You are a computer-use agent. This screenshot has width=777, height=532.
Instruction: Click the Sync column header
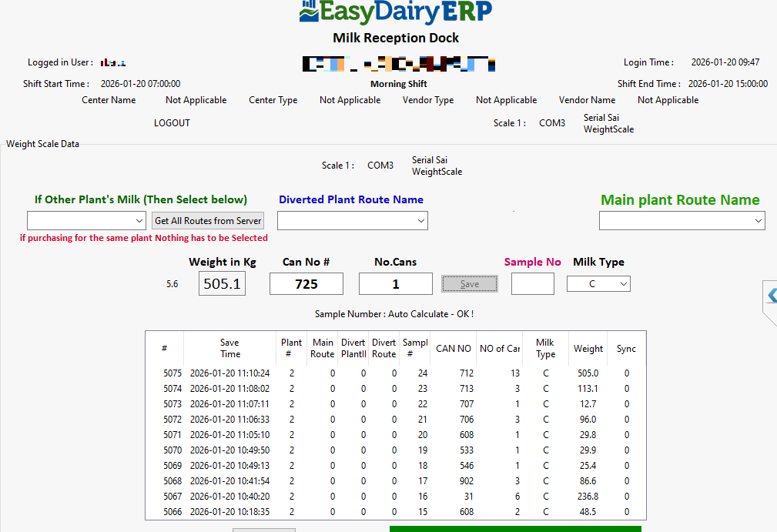coord(626,348)
